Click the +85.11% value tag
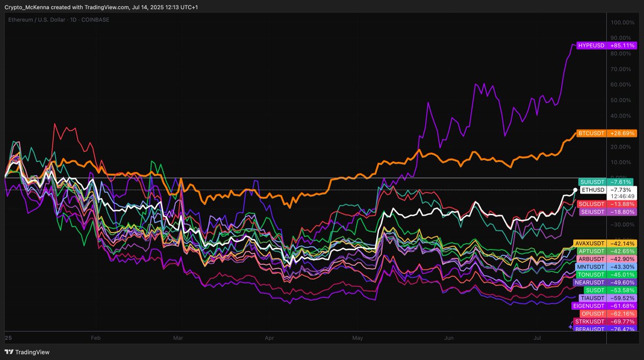 tap(621, 46)
